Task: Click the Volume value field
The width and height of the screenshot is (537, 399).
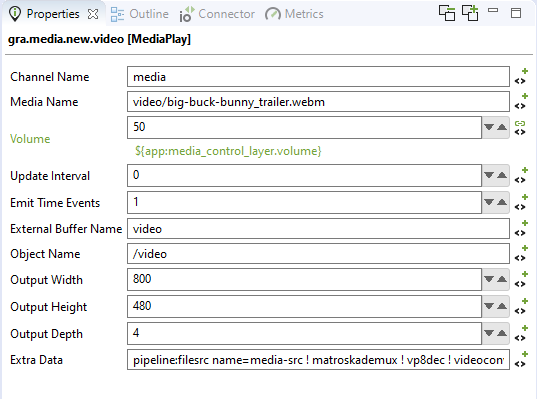Action: (304, 127)
